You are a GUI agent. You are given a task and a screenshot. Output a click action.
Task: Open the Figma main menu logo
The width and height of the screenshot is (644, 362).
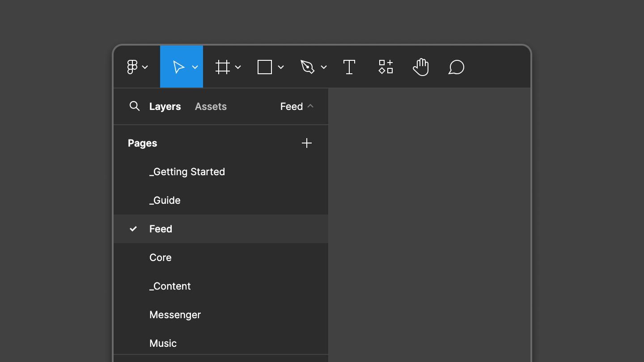[132, 67]
